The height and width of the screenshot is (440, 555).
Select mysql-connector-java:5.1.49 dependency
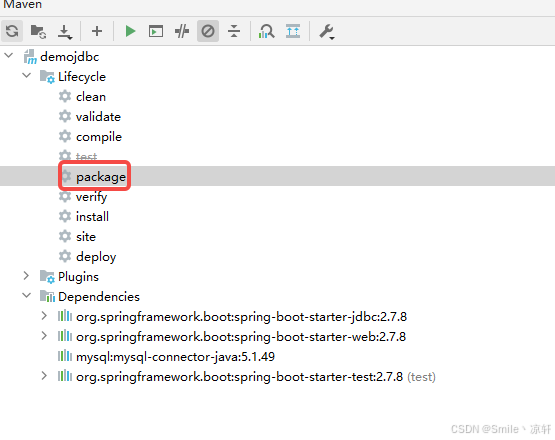coord(175,357)
